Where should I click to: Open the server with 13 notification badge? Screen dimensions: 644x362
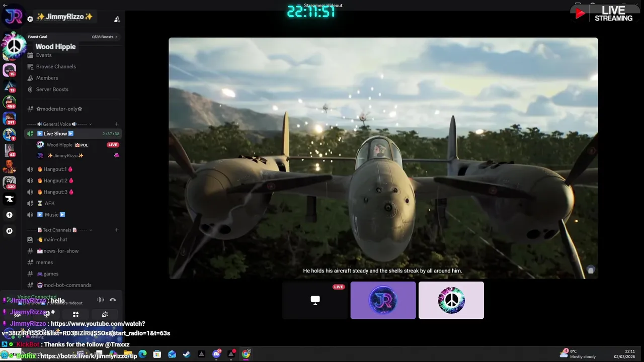10,86
